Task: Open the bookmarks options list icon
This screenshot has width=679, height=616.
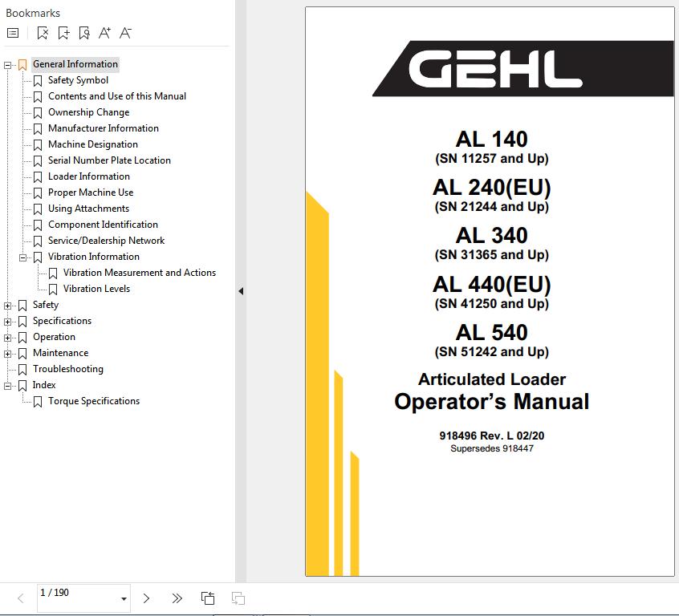Action: coord(13,33)
